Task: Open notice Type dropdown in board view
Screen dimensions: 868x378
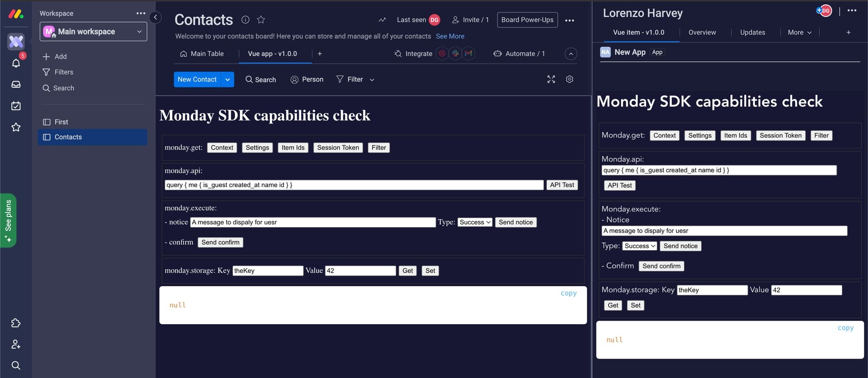Action: [475, 222]
